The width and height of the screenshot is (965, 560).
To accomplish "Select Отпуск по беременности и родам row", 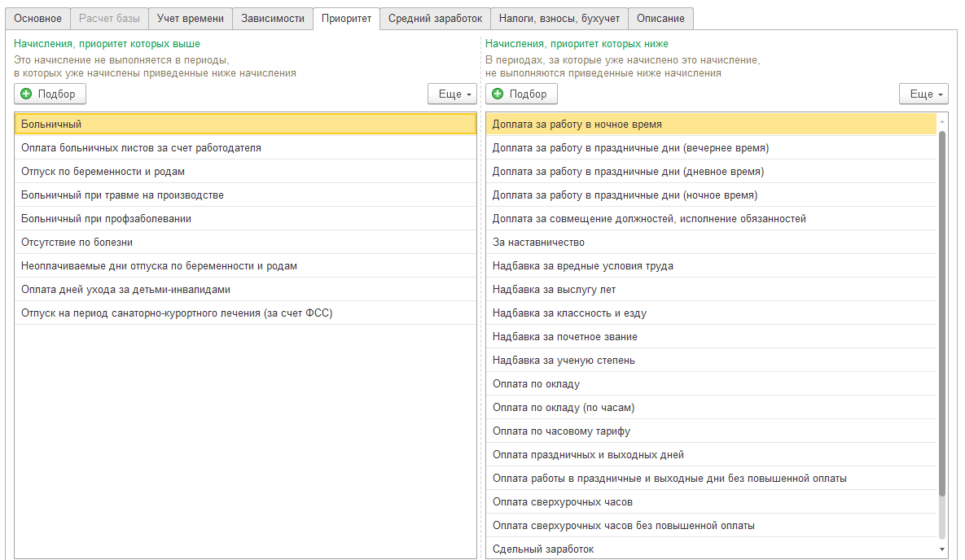I will 244,172.
